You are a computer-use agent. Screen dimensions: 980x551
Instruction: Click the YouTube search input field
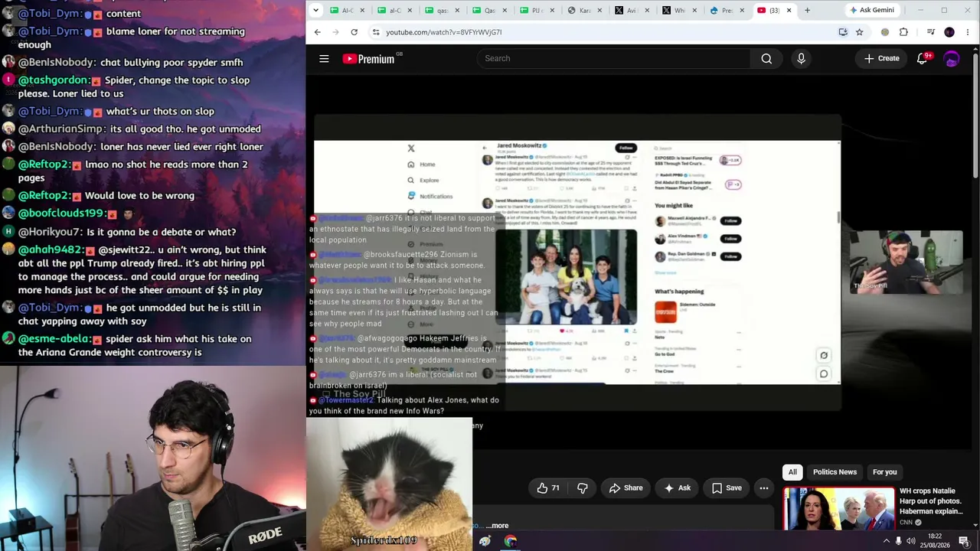(613, 58)
